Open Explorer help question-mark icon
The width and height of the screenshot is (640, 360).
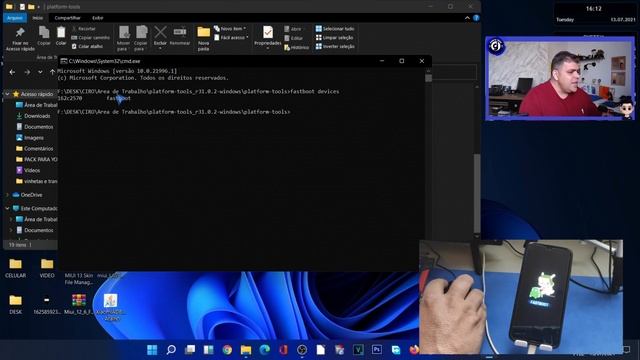[476, 18]
